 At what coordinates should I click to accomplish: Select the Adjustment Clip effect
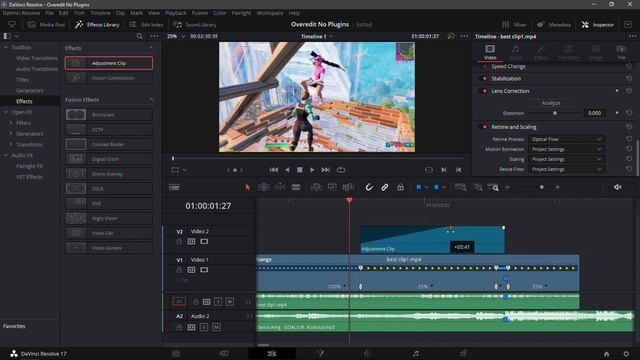click(109, 63)
